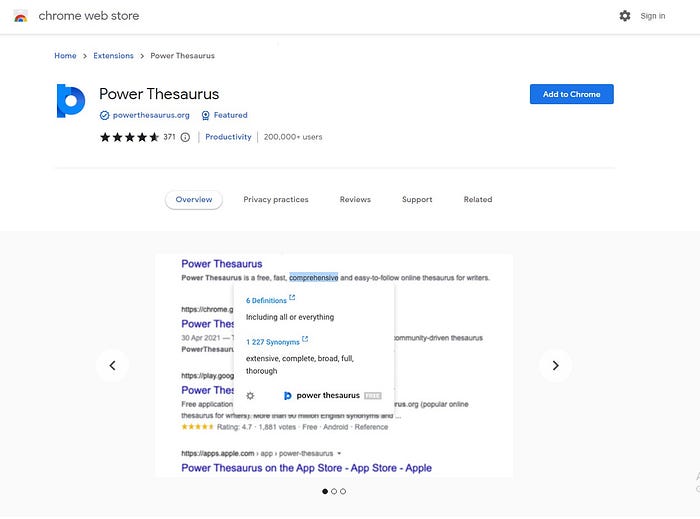Click the 6 Definitions link in popup
The image size is (700, 519).
click(266, 301)
